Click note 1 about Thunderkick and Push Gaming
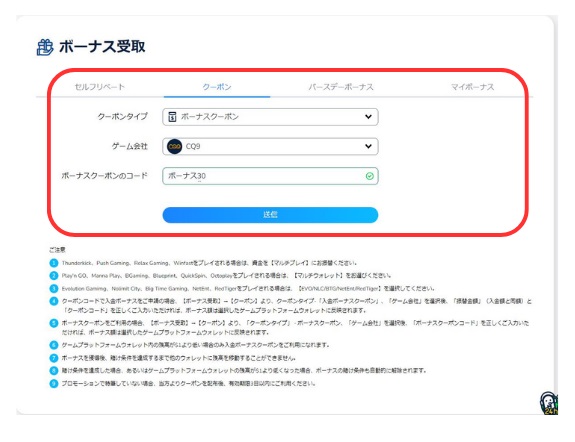575x442 pixels. [209, 263]
